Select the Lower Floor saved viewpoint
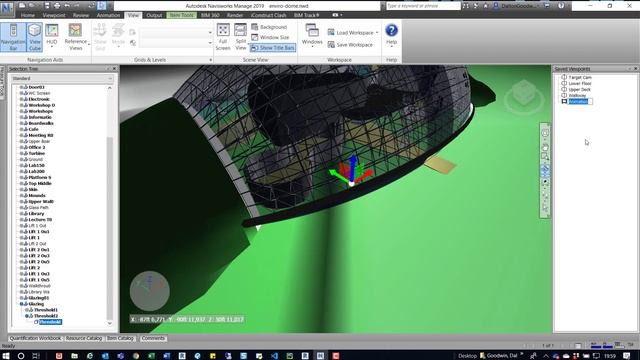The height and width of the screenshot is (360, 640). pos(580,83)
